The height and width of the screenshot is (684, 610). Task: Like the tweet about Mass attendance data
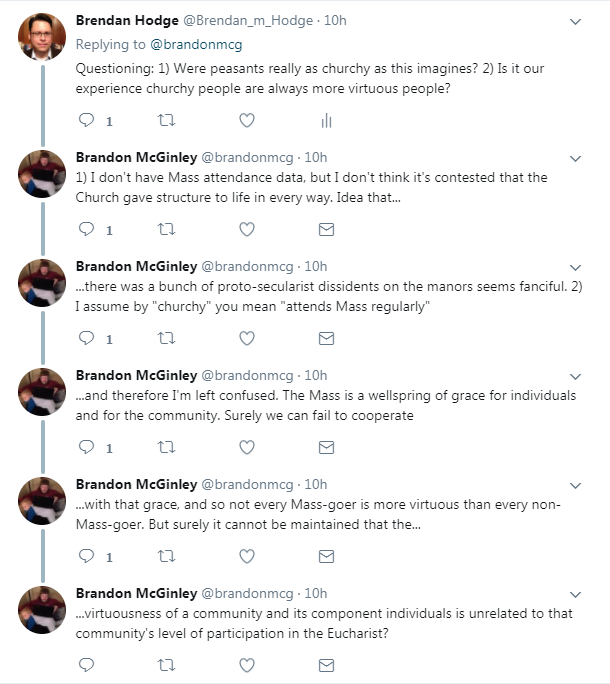coord(247,229)
